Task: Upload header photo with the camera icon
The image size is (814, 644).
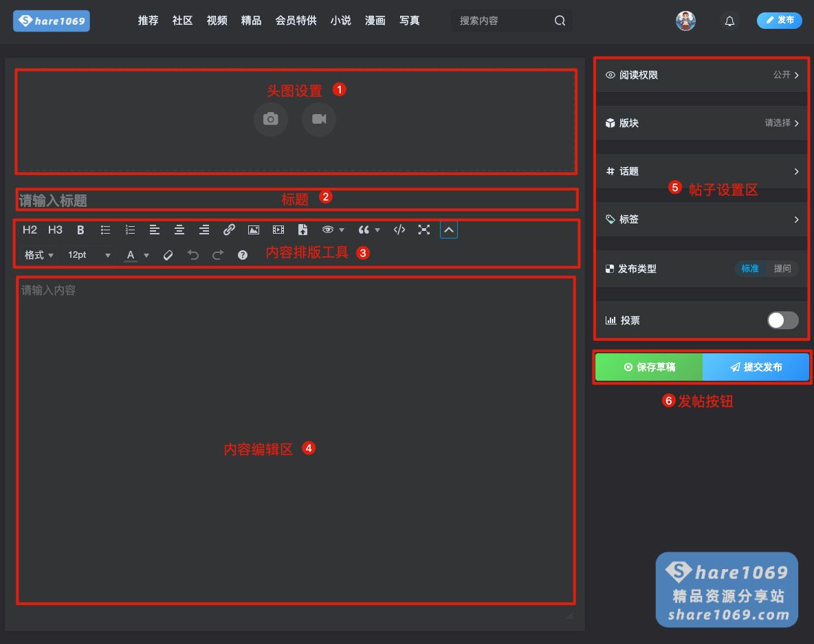Action: click(271, 119)
